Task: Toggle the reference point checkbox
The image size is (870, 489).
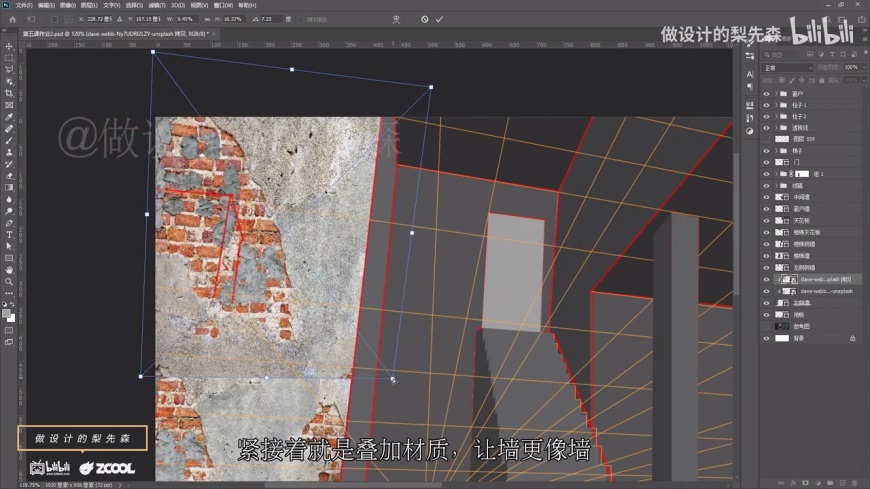Action: pyautogui.click(x=54, y=19)
